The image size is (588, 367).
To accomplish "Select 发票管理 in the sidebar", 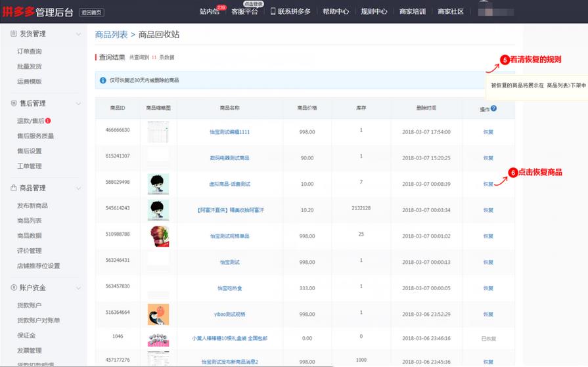I will pyautogui.click(x=30, y=350).
